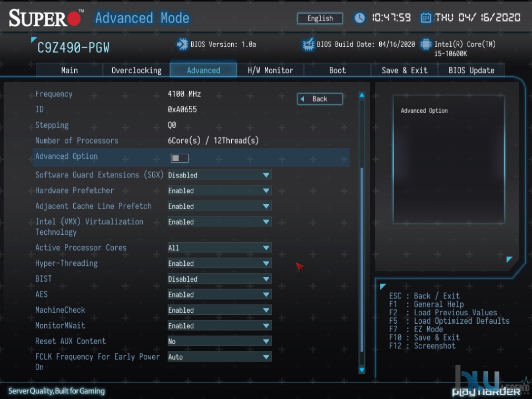Click the Intel CPU processor icon
The image size is (532, 399).
(426, 44)
